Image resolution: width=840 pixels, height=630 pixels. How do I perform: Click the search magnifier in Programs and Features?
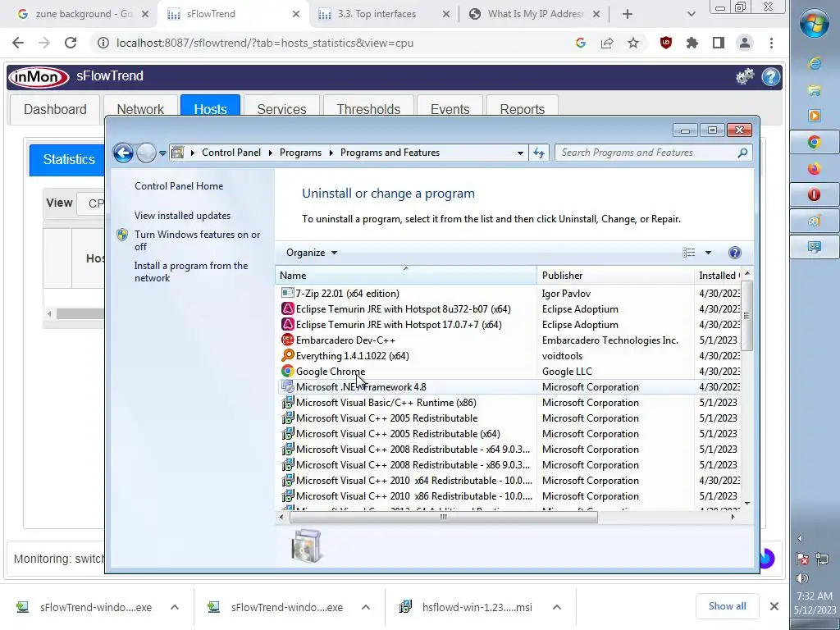pos(742,153)
